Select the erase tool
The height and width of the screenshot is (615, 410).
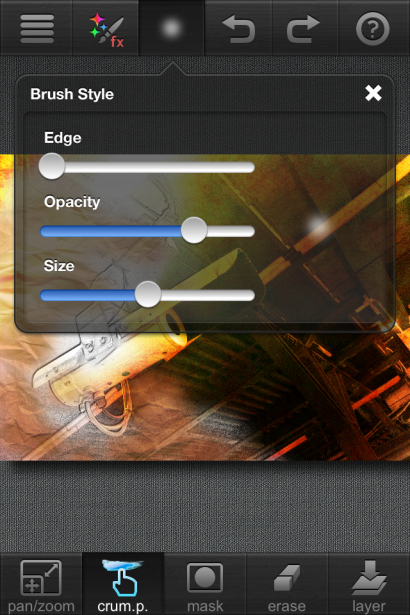pyautogui.click(x=287, y=586)
